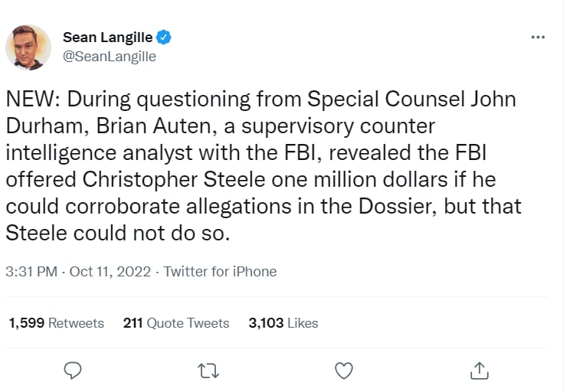
Task: Click the last line 'Steele could not do so.'
Action: click(x=118, y=233)
